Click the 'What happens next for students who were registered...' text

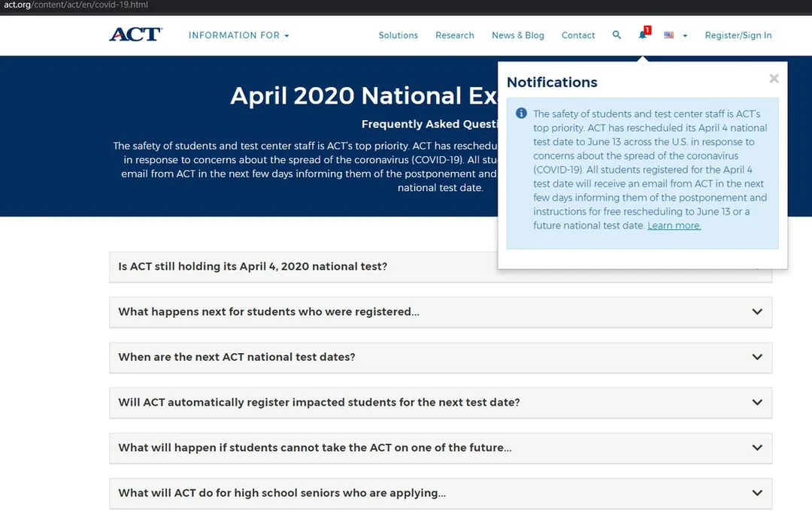coord(268,312)
